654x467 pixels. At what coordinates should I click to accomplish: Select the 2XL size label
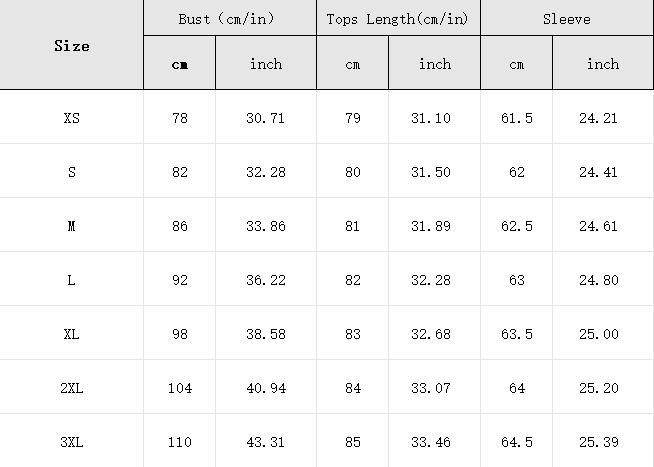click(x=72, y=388)
